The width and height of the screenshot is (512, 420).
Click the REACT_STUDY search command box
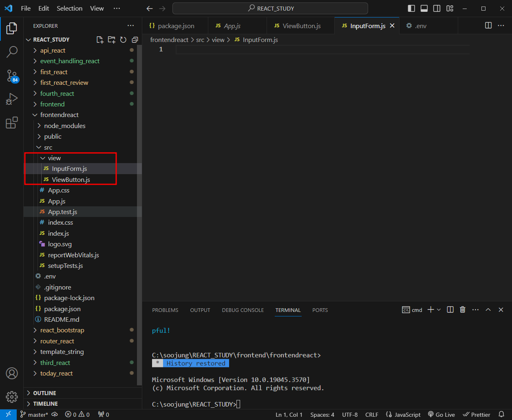coord(270,9)
